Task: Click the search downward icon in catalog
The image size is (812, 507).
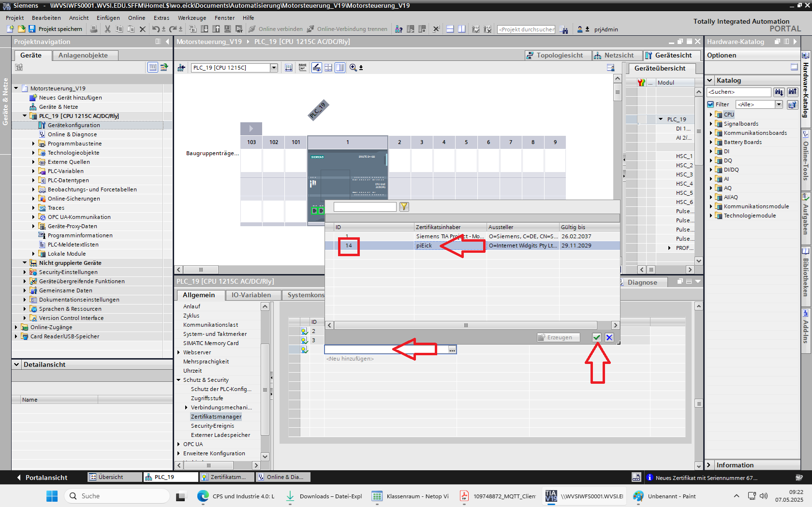Action: (779, 92)
